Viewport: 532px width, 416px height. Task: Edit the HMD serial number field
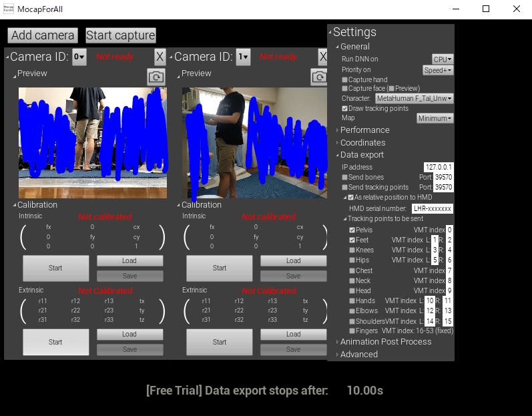pyautogui.click(x=433, y=209)
